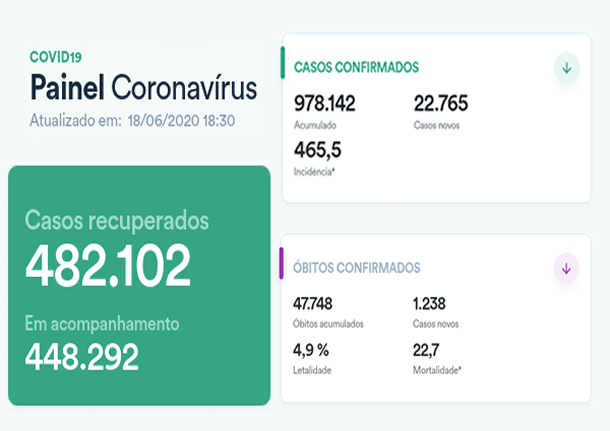
Task: Open the Casos Confirmados card heading
Action: (355, 68)
